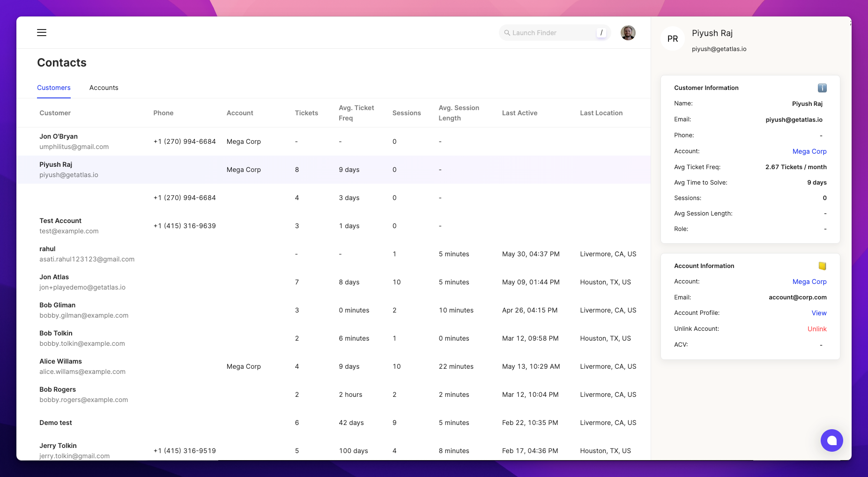This screenshot has width=868, height=477.
Task: Select Jon Atlas in the list
Action: 334,282
